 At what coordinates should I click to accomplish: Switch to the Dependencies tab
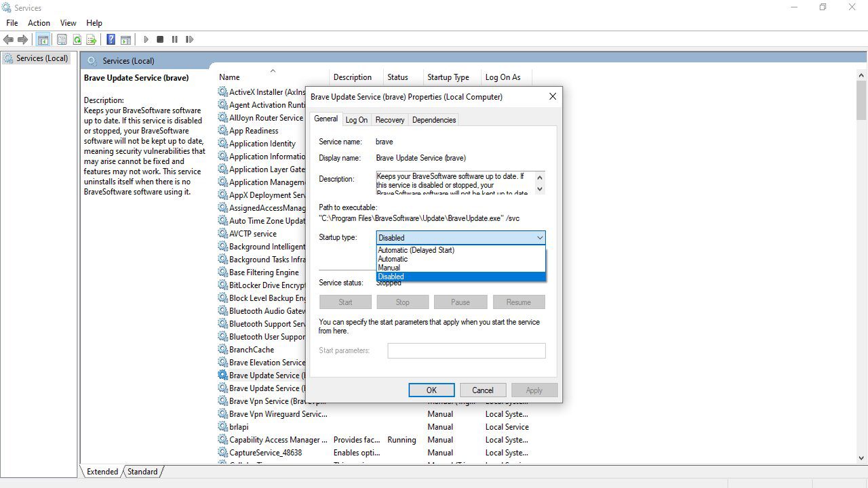click(434, 120)
